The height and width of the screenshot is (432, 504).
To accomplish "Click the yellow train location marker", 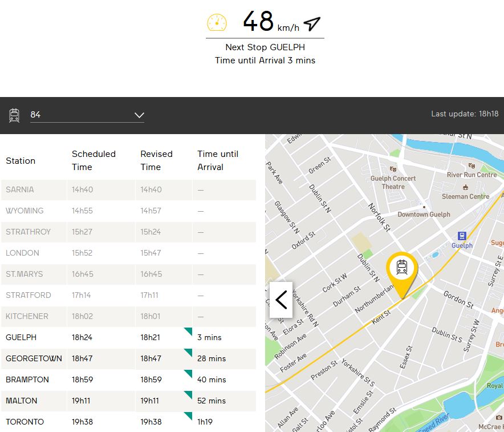I will tap(402, 270).
